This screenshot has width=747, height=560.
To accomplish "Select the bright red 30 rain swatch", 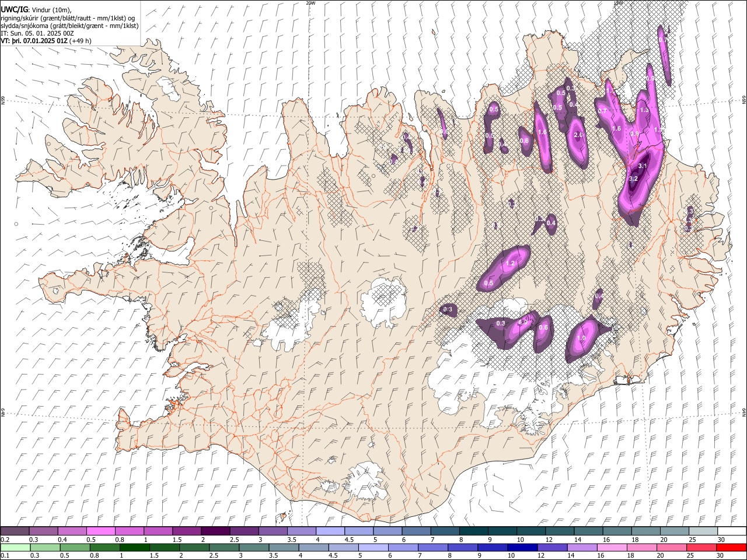I will coord(731,547).
